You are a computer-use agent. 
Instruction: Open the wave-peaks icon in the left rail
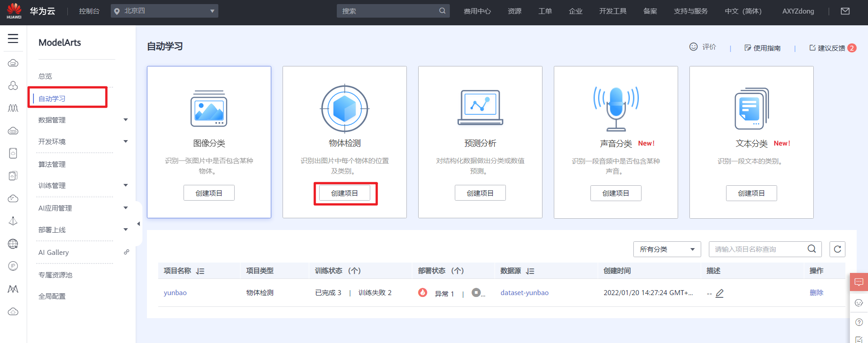point(13,108)
